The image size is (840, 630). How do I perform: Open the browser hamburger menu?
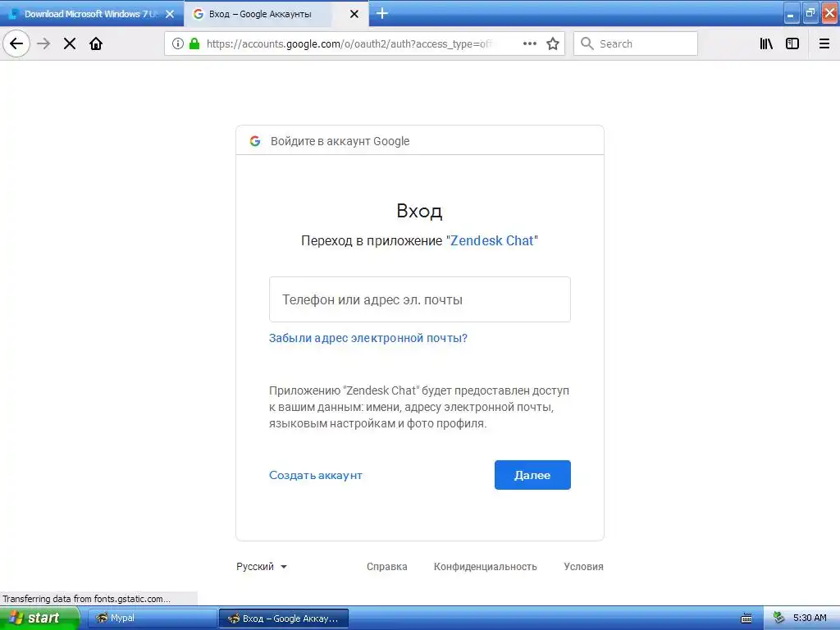tap(824, 43)
